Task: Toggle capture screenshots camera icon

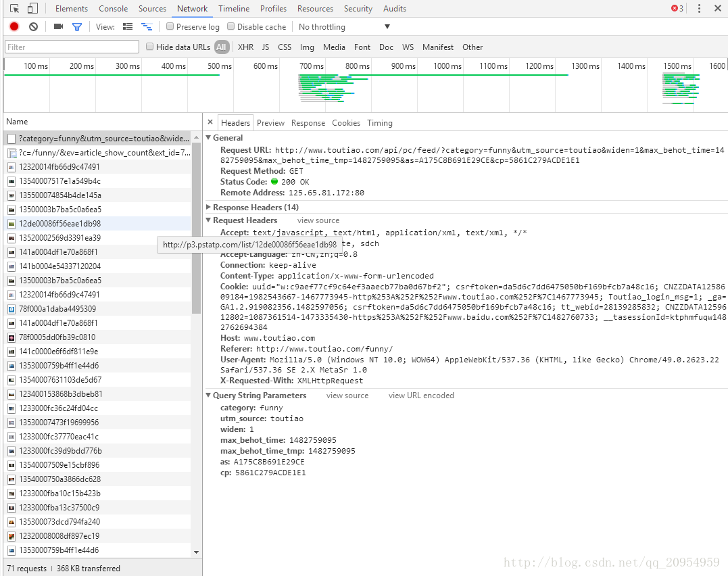Action: point(59,26)
